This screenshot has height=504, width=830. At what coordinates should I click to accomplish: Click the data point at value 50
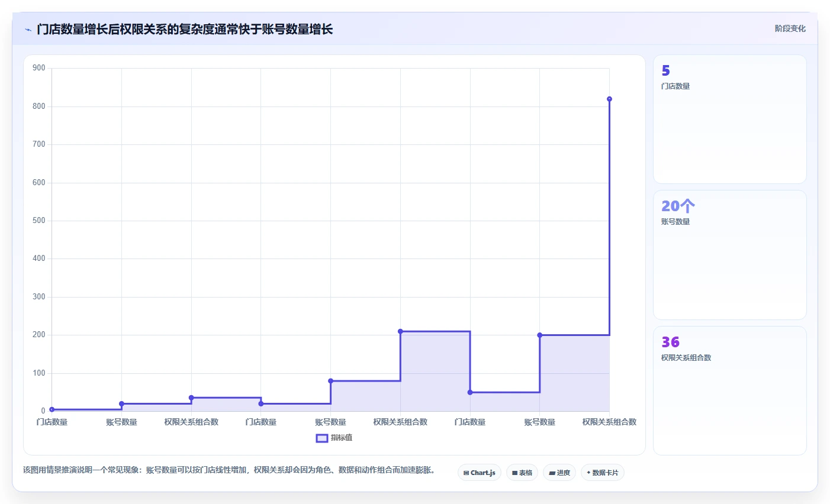470,392
